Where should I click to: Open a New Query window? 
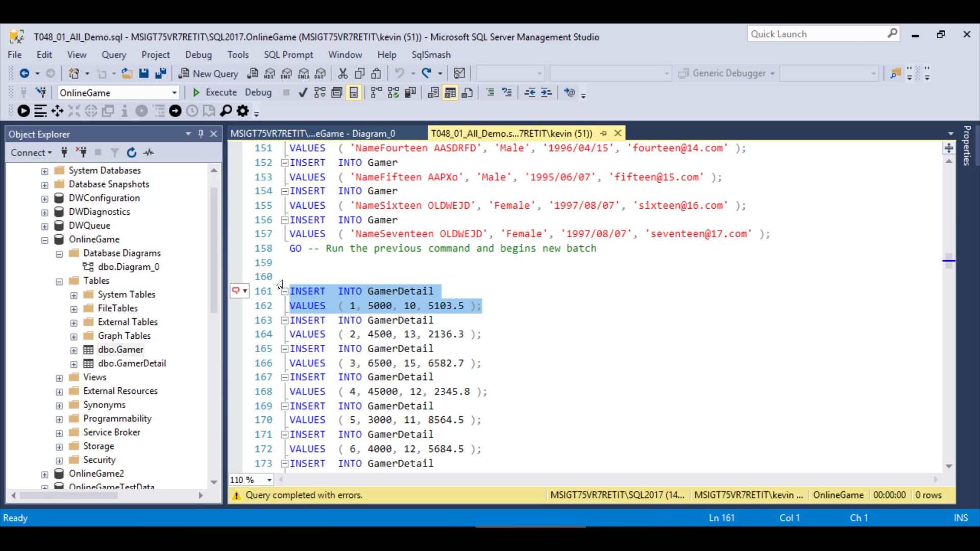208,73
